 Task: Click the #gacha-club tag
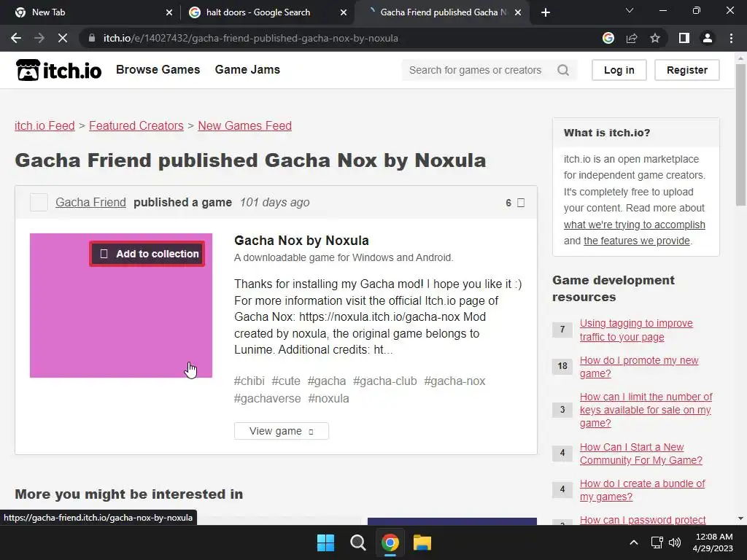[385, 381]
